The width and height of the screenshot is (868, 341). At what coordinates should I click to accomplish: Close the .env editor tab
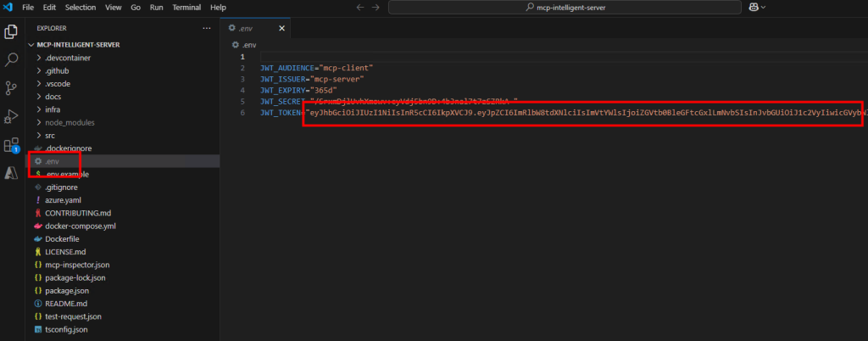click(x=281, y=28)
